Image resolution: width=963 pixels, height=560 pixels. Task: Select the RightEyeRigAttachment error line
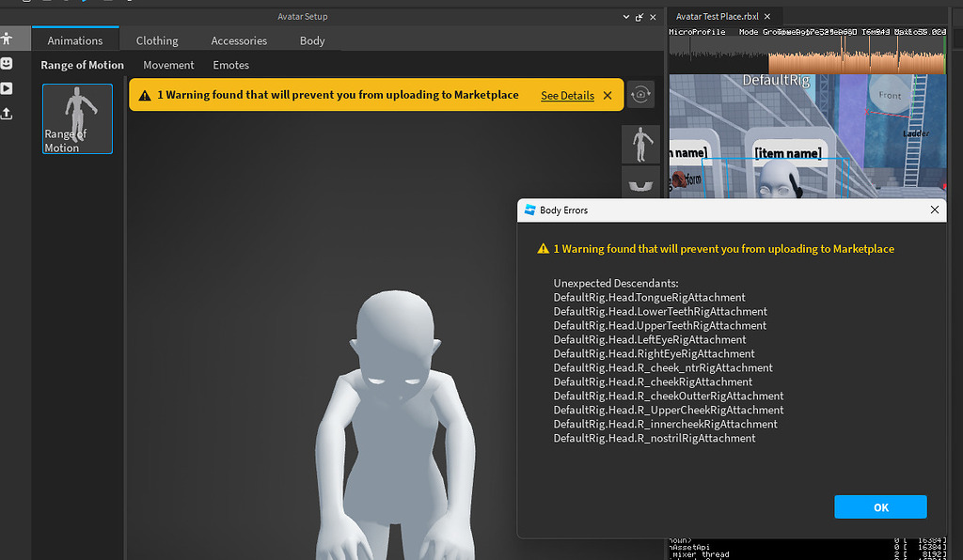coord(655,354)
